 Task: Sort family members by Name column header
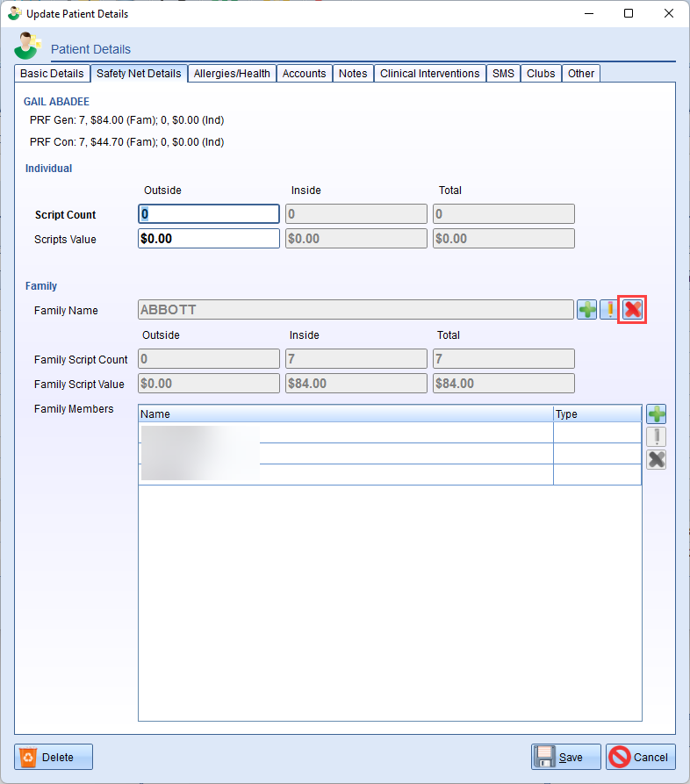coord(346,414)
